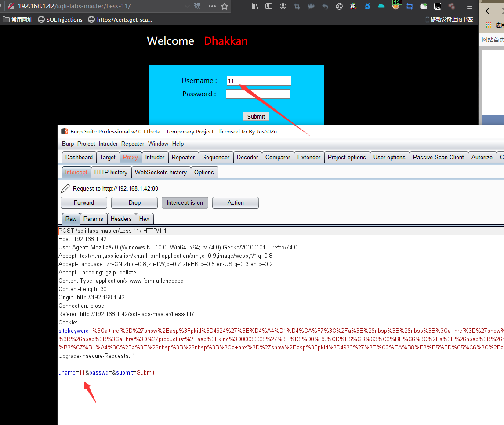
Task: Click the colorful apps grid icon in right window
Action: (x=488, y=25)
